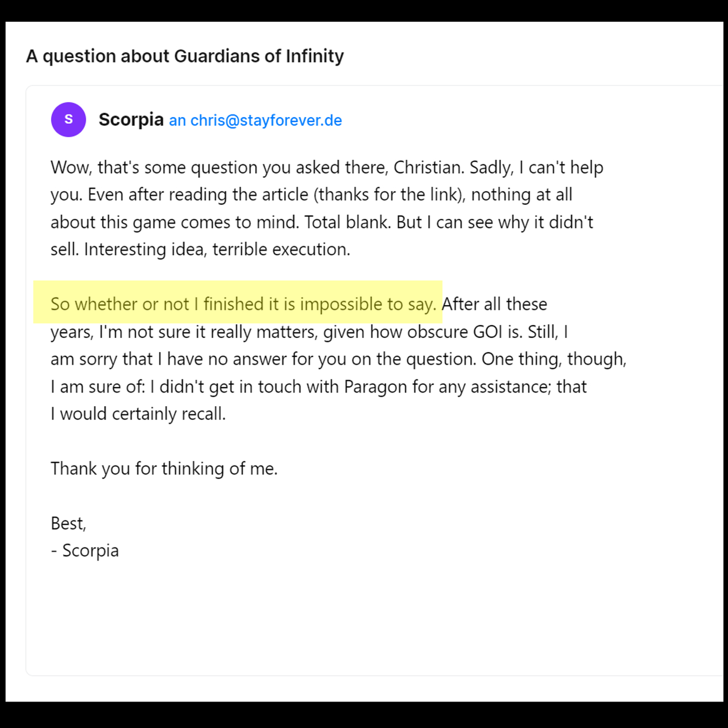The image size is (728, 728).
Task: Click the yellow highlighted sentence
Action: 243,304
